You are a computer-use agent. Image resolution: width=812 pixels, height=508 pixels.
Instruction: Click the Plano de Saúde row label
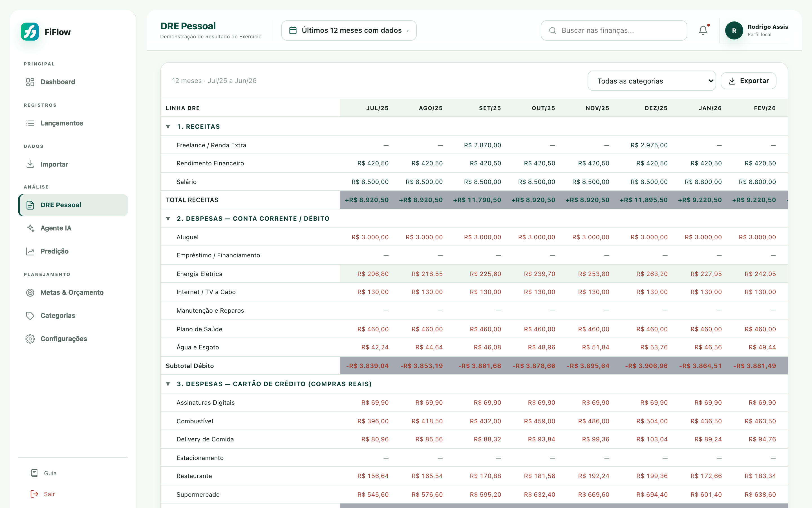199,329
